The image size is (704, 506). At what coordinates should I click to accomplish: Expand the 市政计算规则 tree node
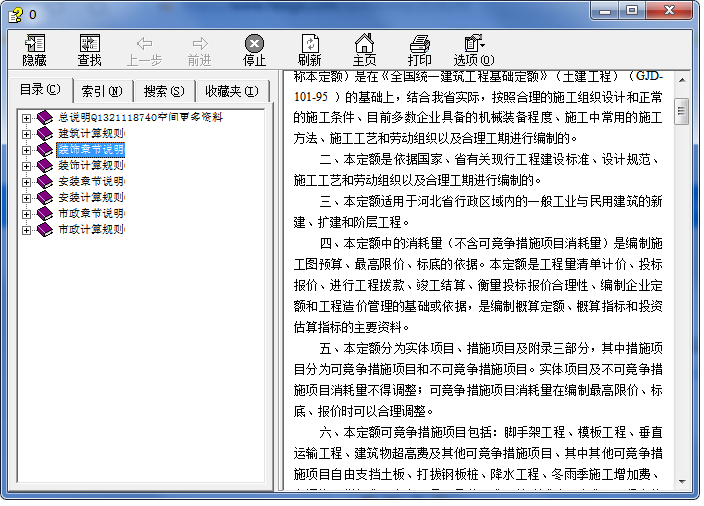tap(26, 230)
